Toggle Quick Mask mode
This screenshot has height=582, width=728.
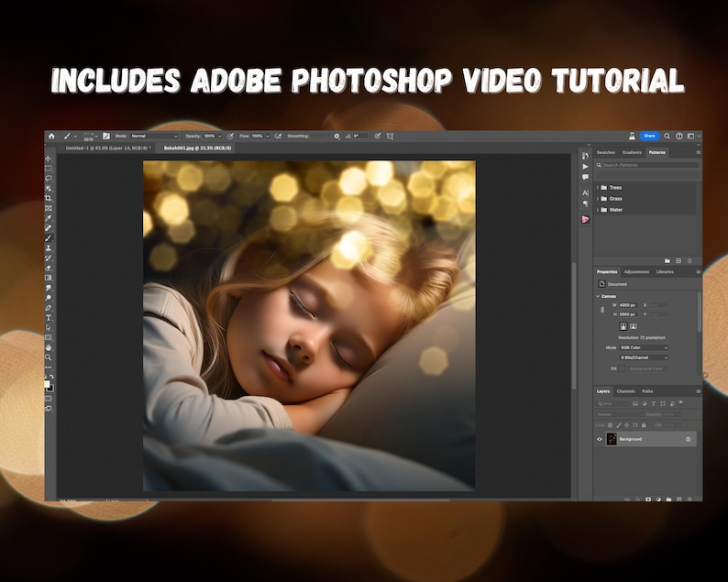(49, 398)
